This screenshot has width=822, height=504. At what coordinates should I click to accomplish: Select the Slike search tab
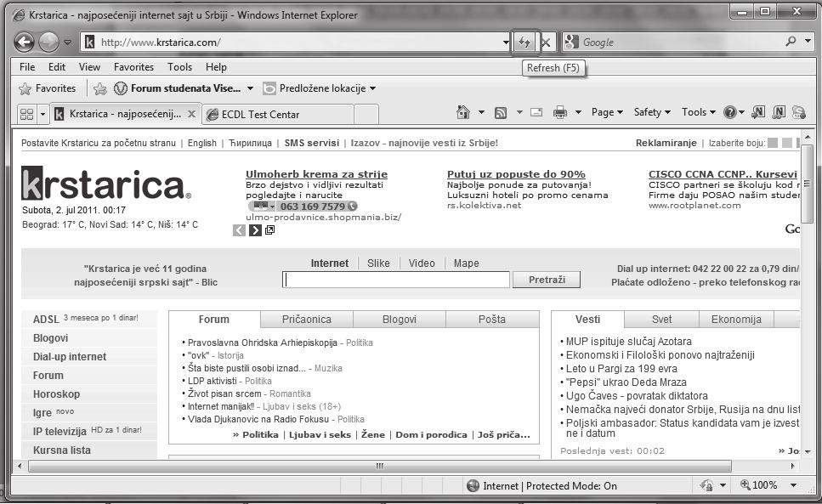click(x=378, y=263)
